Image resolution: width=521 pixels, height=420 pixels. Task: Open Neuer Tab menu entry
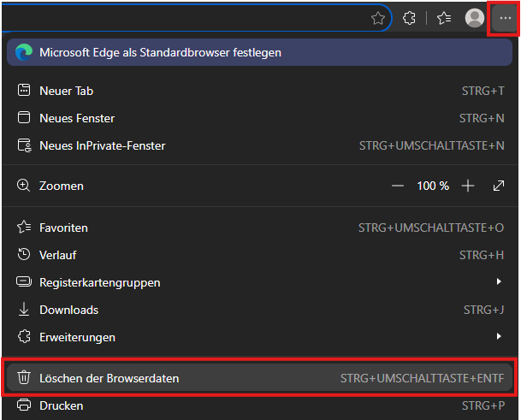(x=260, y=91)
